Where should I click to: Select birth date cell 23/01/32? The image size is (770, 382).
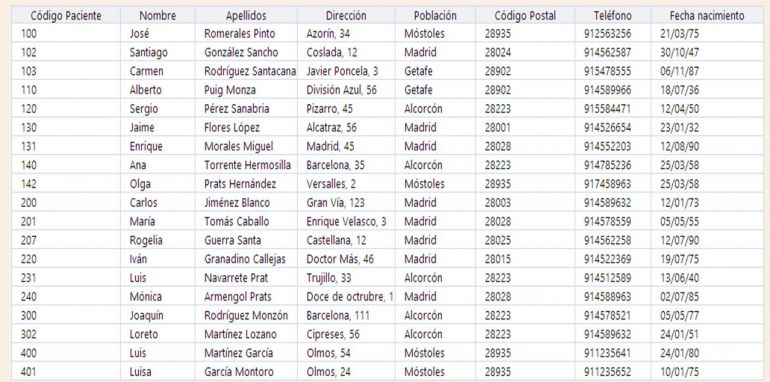[x=707, y=128]
